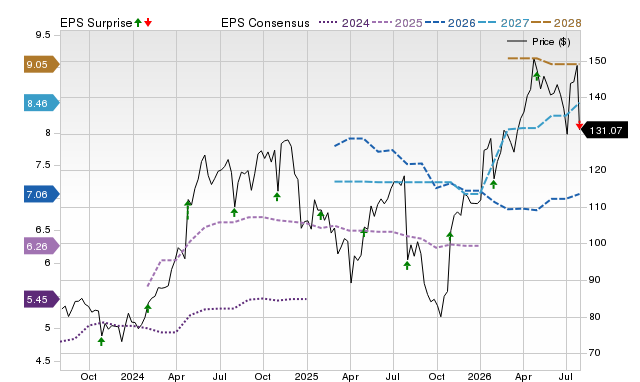
Task: Toggle the 2026 consensus legend entry
Action: (450, 23)
